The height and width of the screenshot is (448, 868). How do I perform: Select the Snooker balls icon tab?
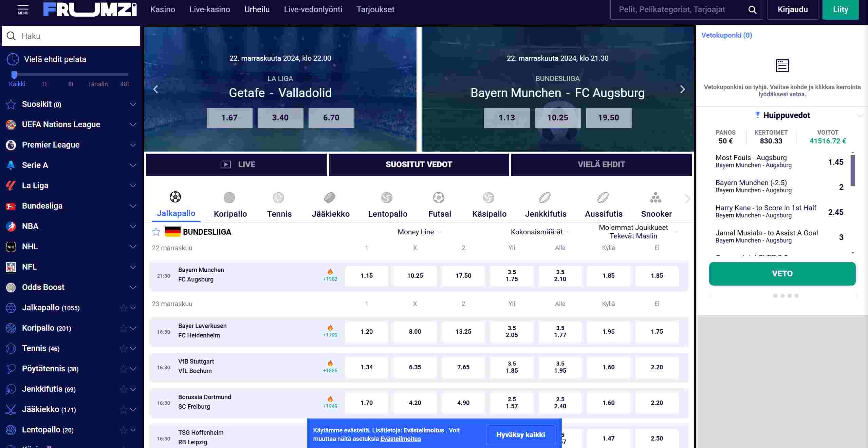tap(655, 197)
